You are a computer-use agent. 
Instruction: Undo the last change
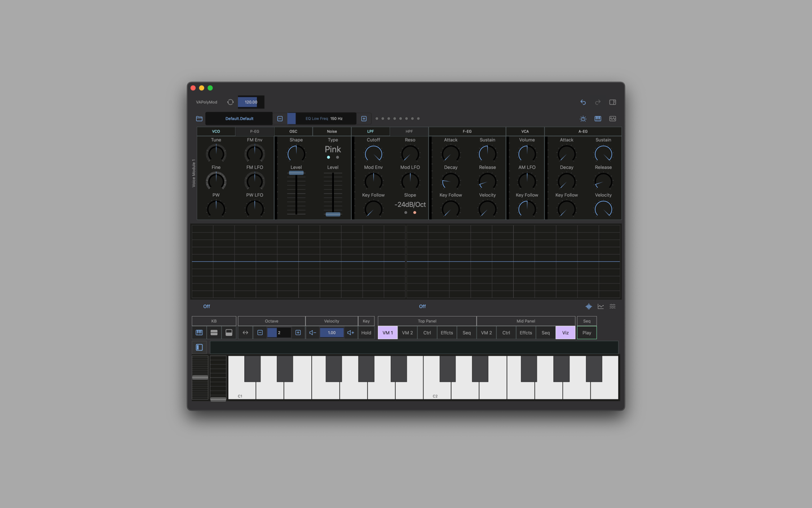(x=583, y=102)
